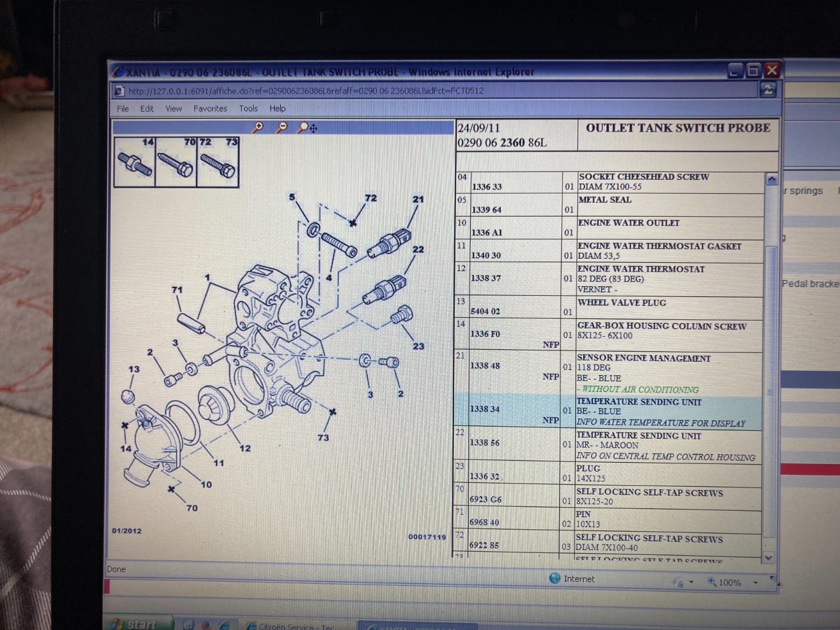Select part number 1336 A1
The height and width of the screenshot is (630, 840).
click(487, 233)
